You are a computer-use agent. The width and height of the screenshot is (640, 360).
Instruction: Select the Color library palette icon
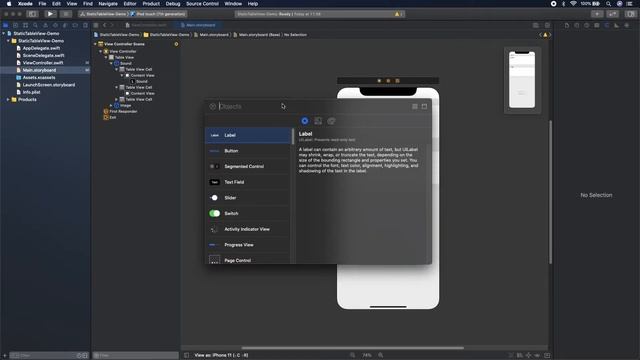click(x=331, y=121)
